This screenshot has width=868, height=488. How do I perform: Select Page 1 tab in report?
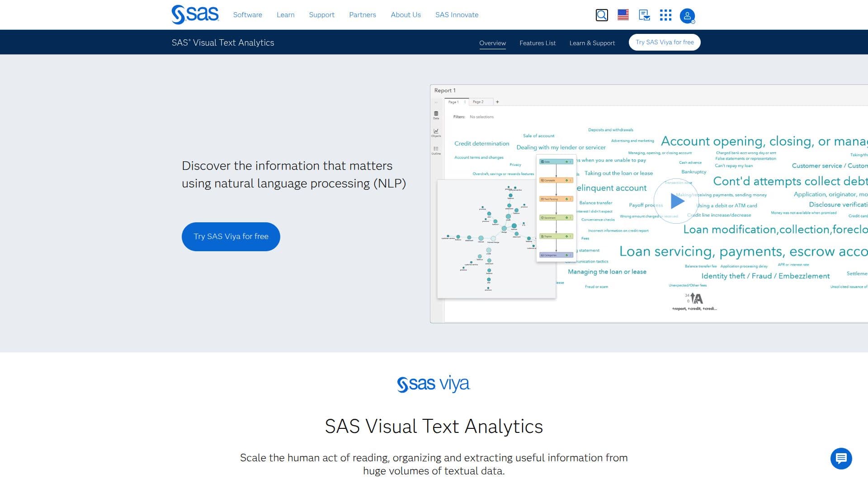pyautogui.click(x=456, y=102)
